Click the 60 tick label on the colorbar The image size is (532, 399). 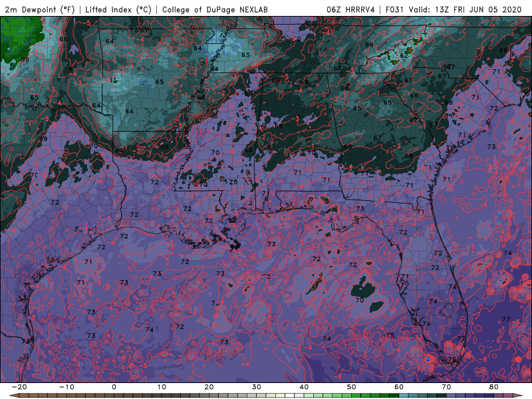click(399, 387)
